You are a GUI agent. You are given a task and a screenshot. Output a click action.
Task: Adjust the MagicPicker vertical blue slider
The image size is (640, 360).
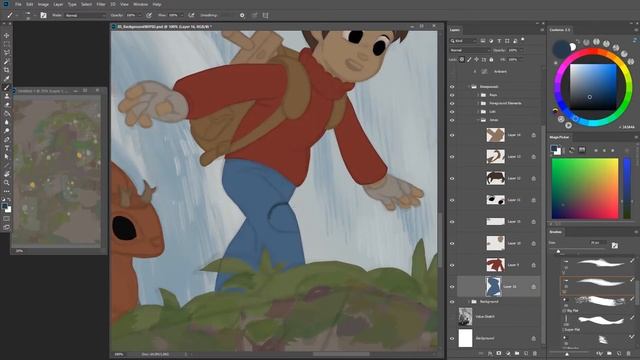pyautogui.click(x=627, y=189)
